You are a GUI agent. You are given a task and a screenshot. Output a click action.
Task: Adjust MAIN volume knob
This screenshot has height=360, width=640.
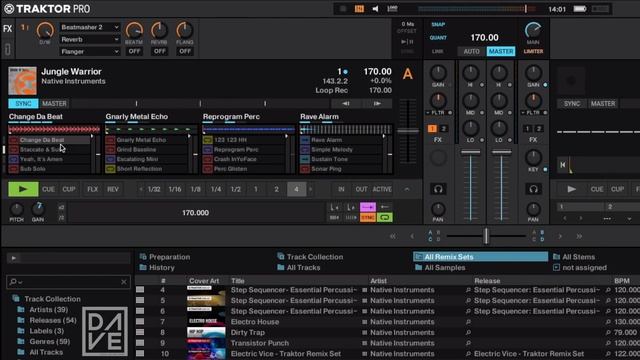pos(533,30)
